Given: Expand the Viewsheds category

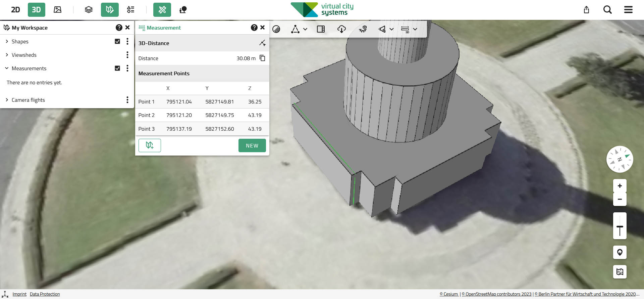Looking at the screenshot, I should pyautogui.click(x=7, y=55).
